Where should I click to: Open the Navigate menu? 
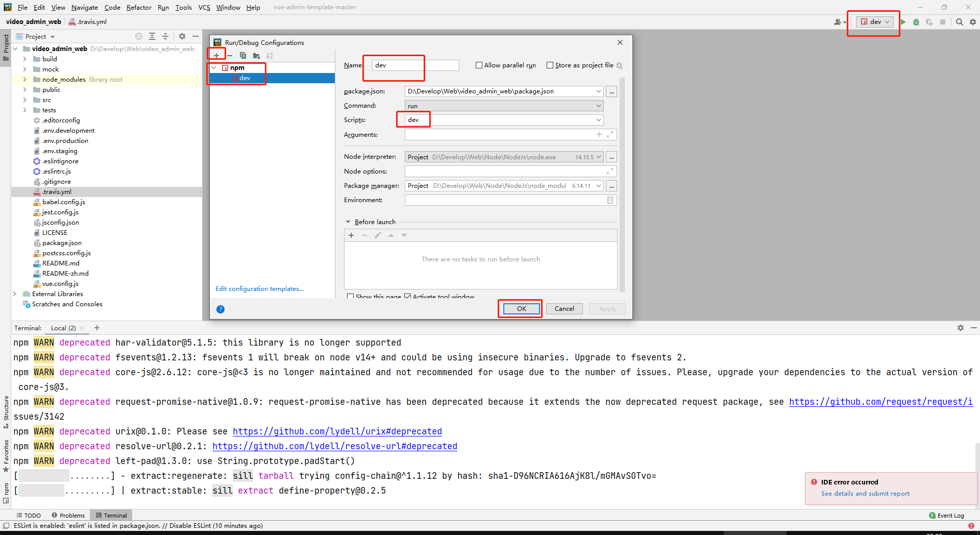[x=85, y=7]
